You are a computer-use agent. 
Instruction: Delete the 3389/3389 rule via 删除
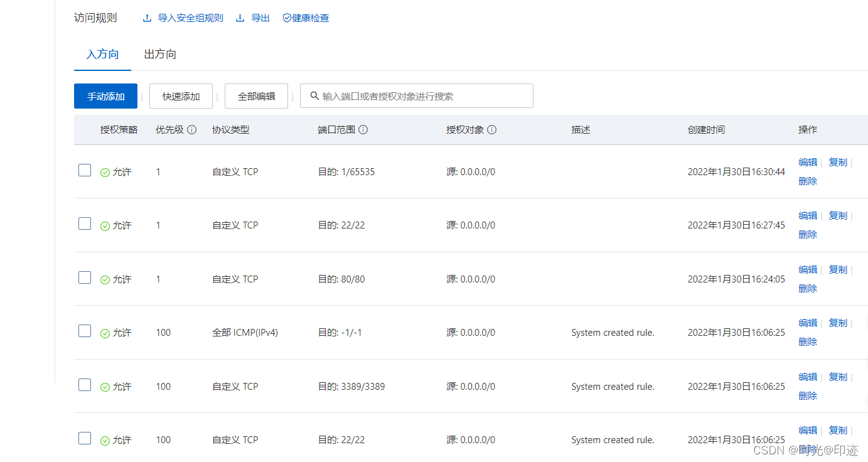[x=807, y=395]
